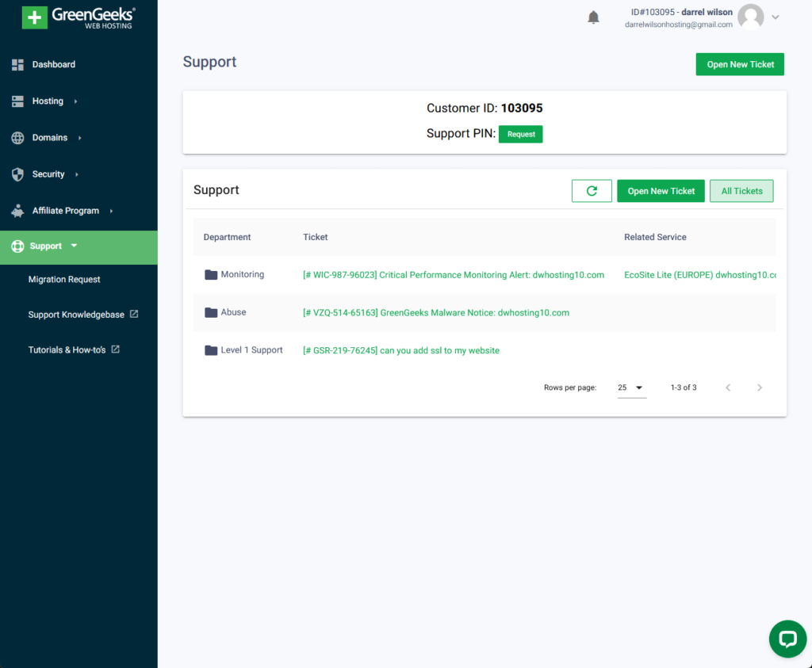Click the Domains globe icon
Viewport: 812px width, 668px height.
[17, 138]
